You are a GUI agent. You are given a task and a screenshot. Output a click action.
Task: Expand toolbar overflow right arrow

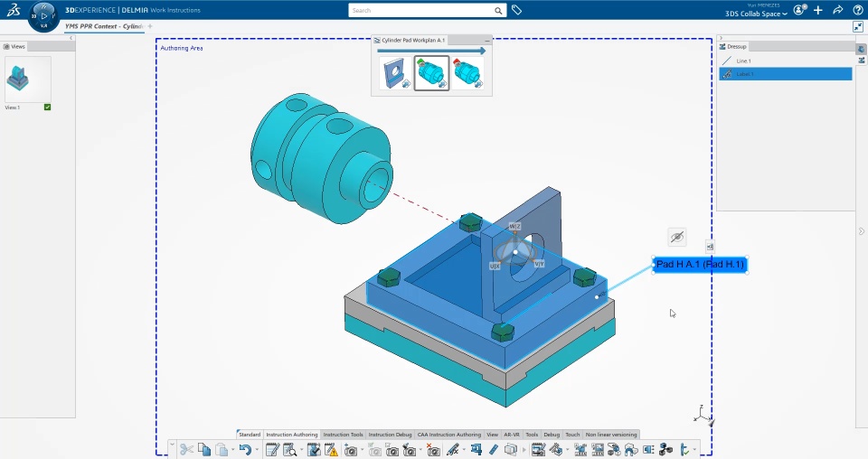[524, 450]
